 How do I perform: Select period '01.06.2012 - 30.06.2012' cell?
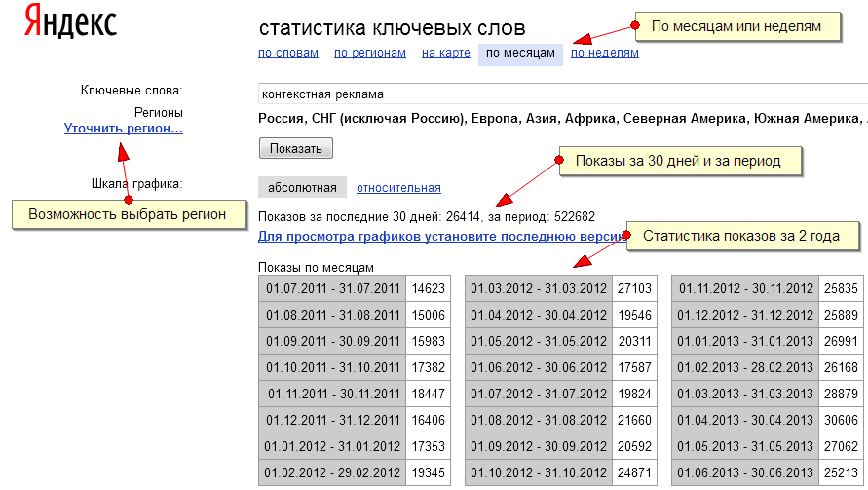539,367
